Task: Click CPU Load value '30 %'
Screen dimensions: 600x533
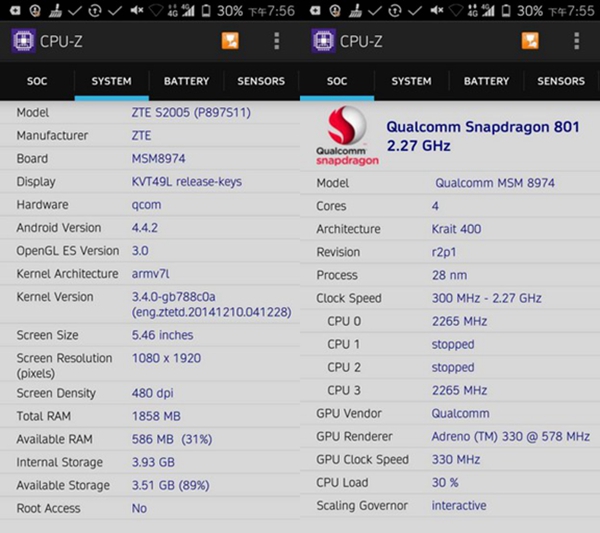Action: click(x=445, y=482)
